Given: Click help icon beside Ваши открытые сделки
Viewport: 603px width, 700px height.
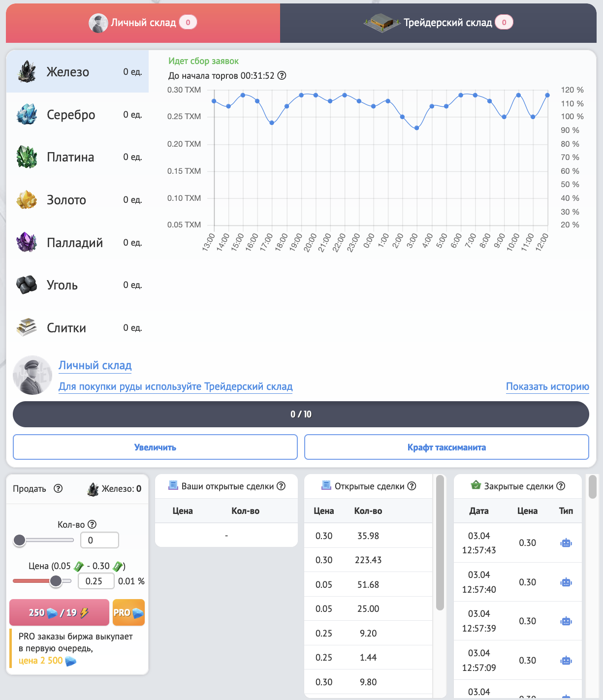Looking at the screenshot, I should point(281,486).
